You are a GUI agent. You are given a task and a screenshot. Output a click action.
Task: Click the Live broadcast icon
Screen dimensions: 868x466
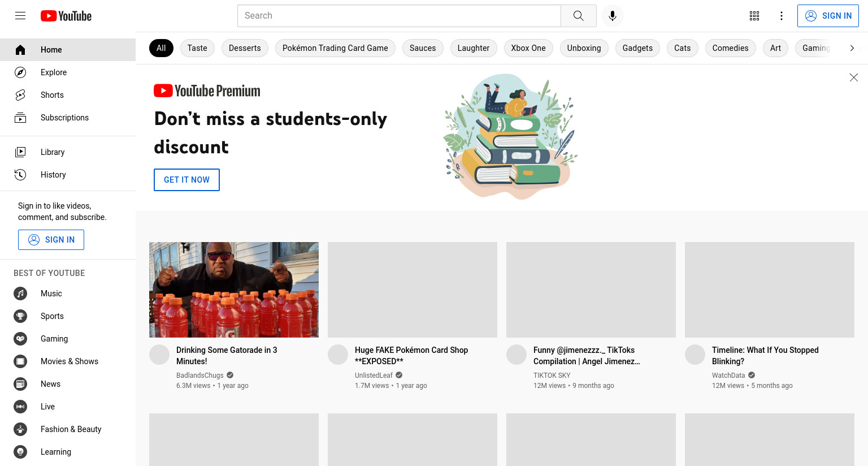tap(20, 407)
